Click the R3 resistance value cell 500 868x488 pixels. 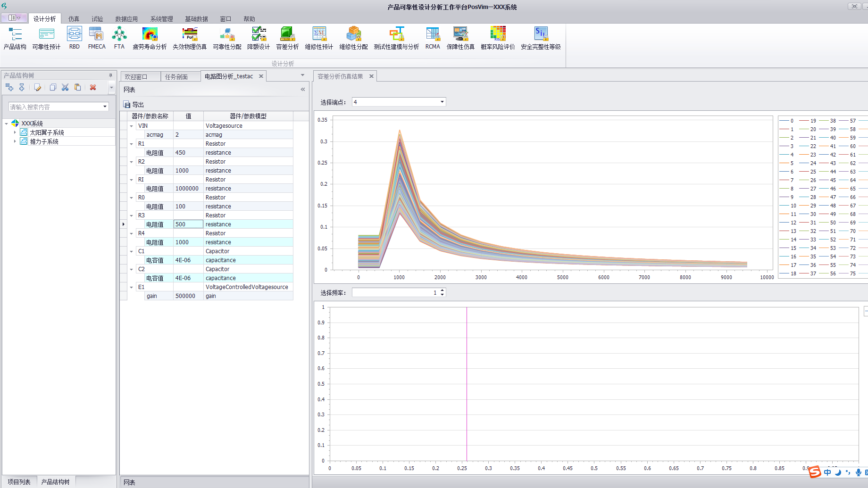pyautogui.click(x=188, y=224)
